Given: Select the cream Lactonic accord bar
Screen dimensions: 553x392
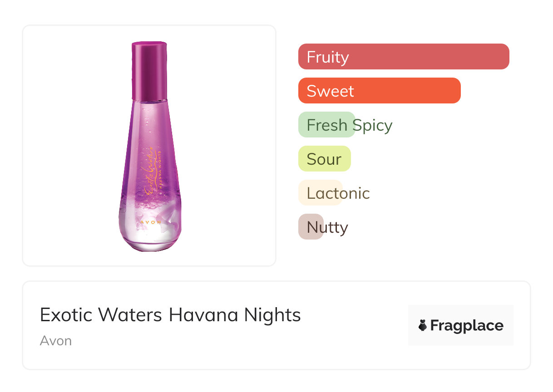Looking at the screenshot, I should (x=320, y=193).
